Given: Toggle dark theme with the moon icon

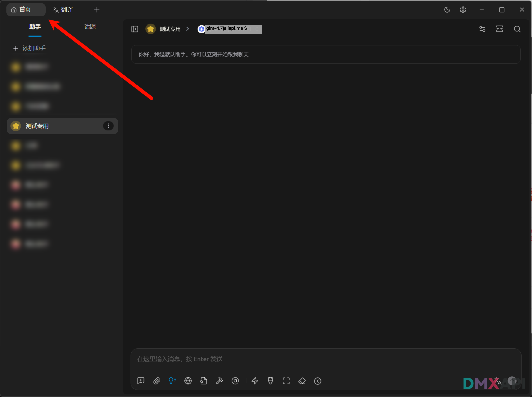Looking at the screenshot, I should (447, 10).
